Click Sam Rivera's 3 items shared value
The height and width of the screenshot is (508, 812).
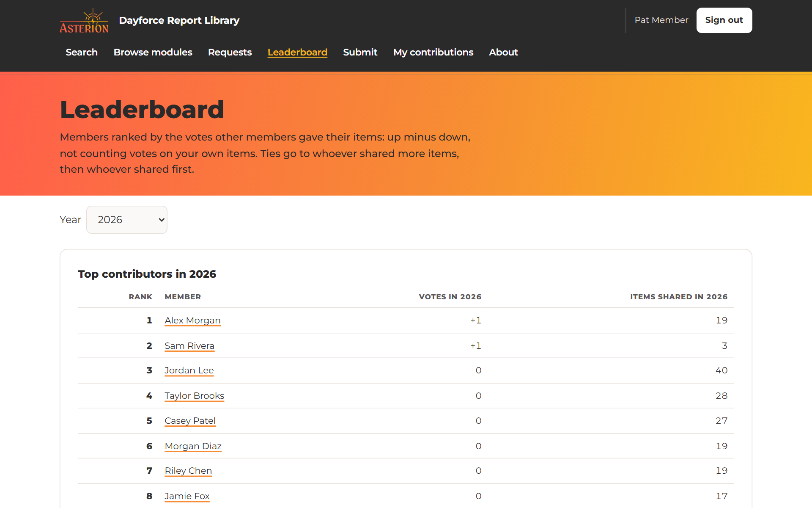(724, 346)
